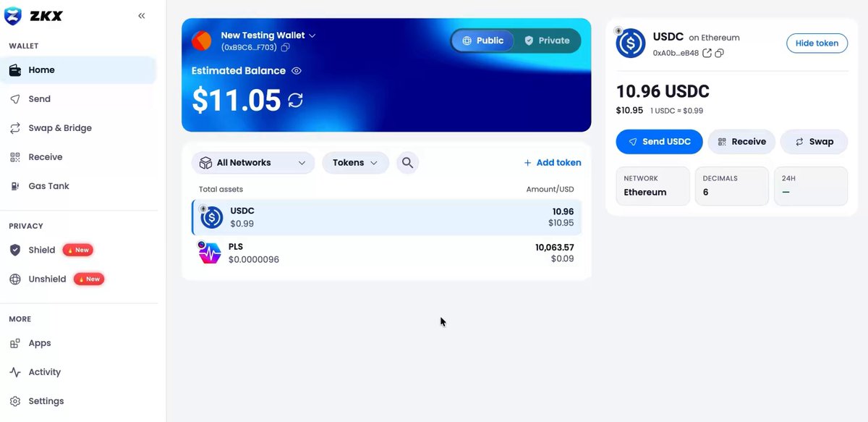The height and width of the screenshot is (422, 868).
Task: Open the Tokens filter dropdown
Action: (x=355, y=163)
